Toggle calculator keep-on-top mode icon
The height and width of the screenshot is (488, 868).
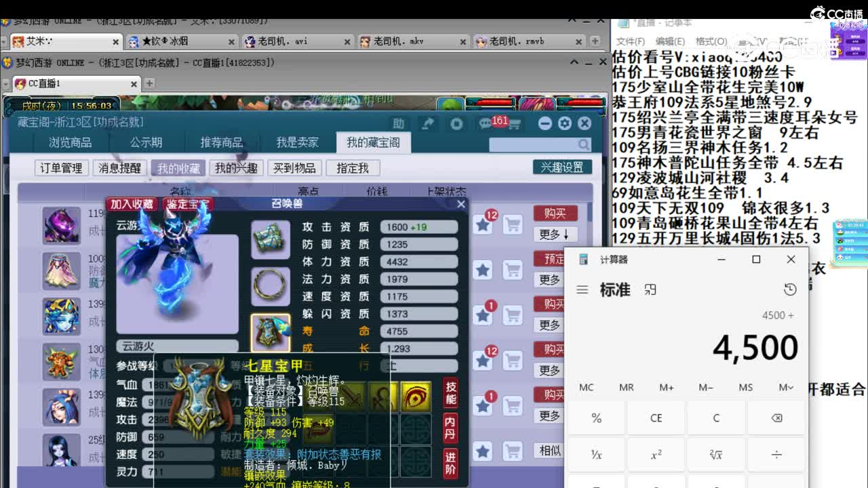pos(650,289)
